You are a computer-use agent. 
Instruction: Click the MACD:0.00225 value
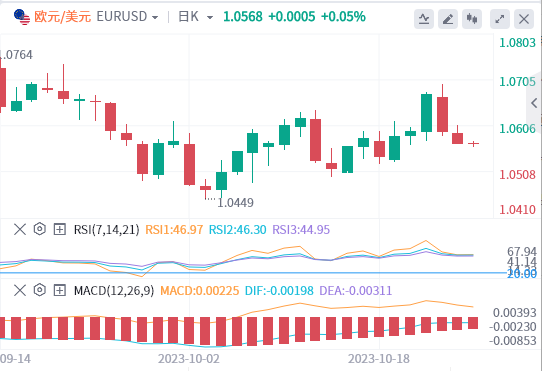click(x=200, y=290)
